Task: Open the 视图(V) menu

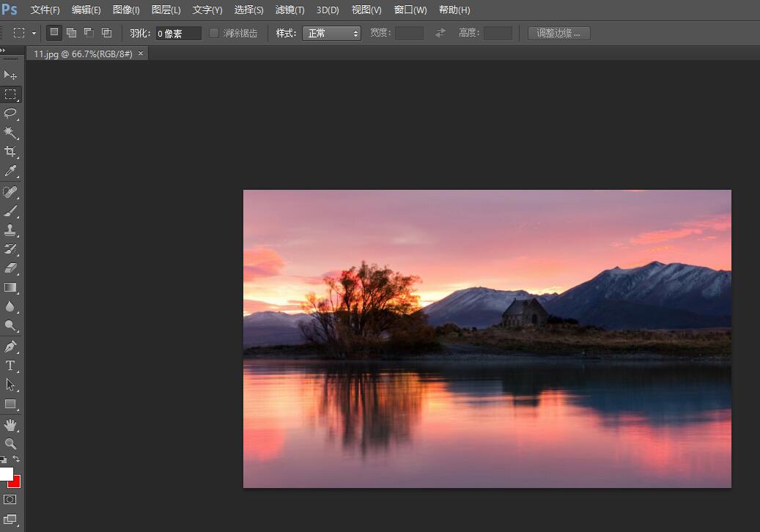Action: pyautogui.click(x=366, y=10)
